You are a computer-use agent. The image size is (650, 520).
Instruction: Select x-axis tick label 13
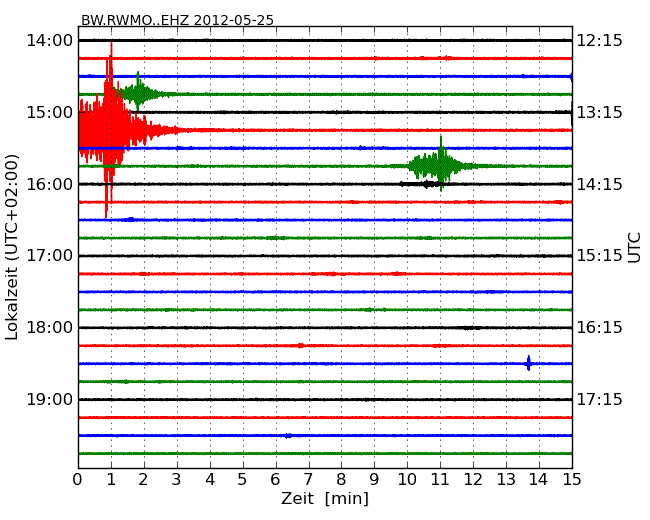click(x=506, y=480)
